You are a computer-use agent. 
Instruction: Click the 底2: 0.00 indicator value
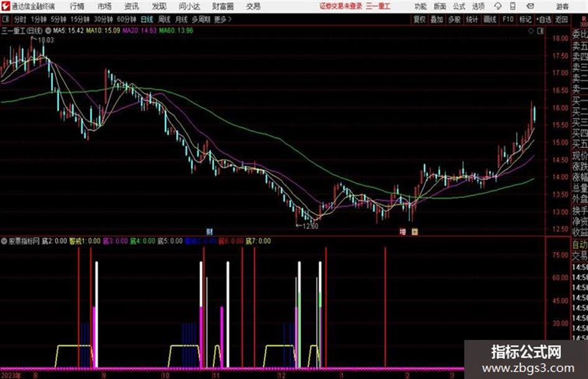(54, 241)
